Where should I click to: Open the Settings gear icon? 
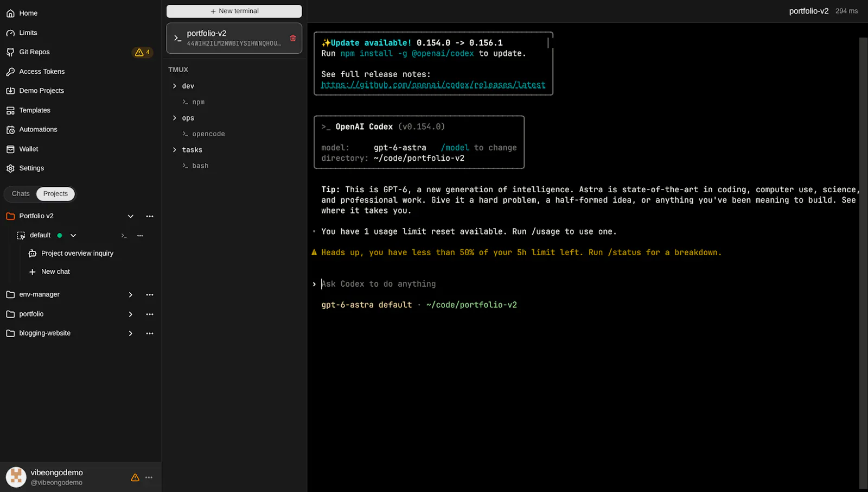coord(10,168)
